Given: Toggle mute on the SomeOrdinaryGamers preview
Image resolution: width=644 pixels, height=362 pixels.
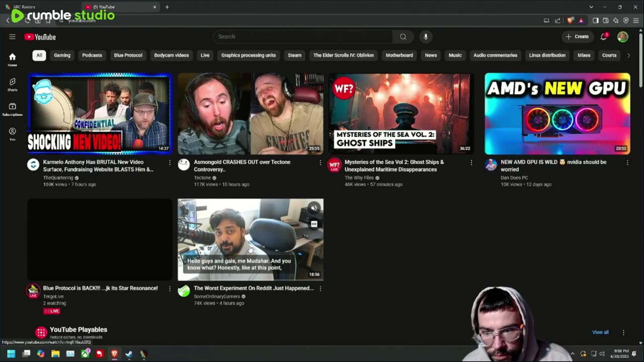Looking at the screenshot, I should [x=314, y=208].
